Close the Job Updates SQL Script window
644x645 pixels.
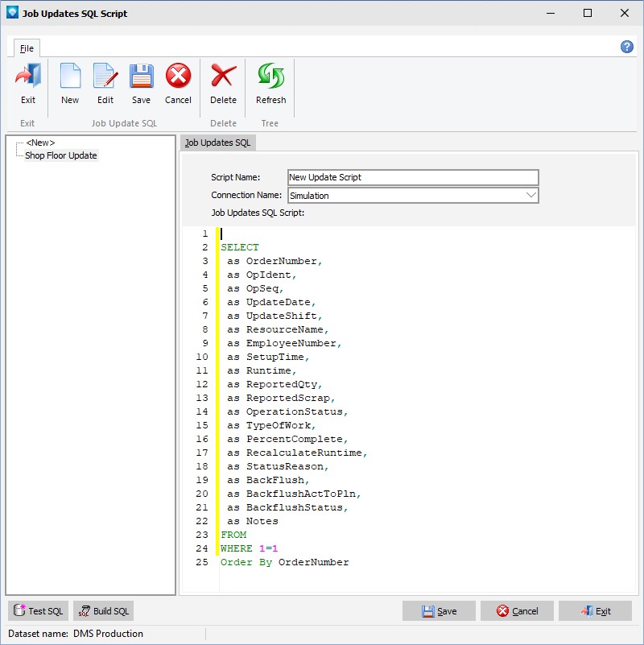pos(624,13)
